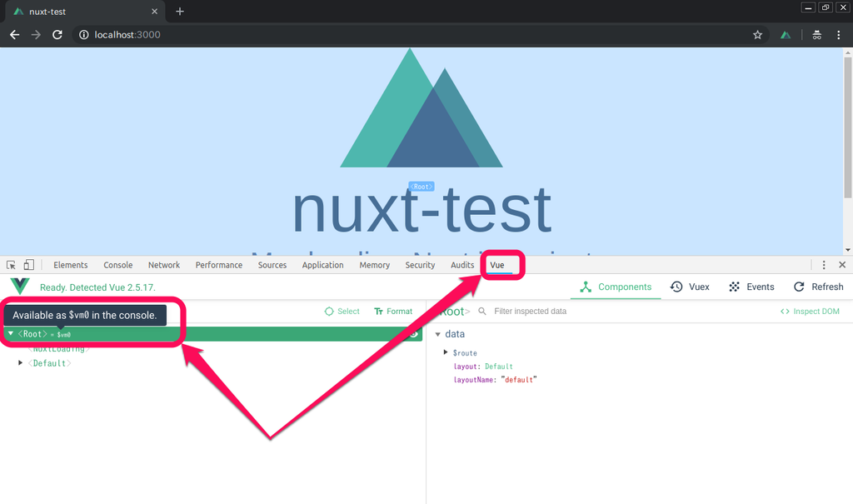Reload the localhost page
The width and height of the screenshot is (853, 504).
click(57, 35)
